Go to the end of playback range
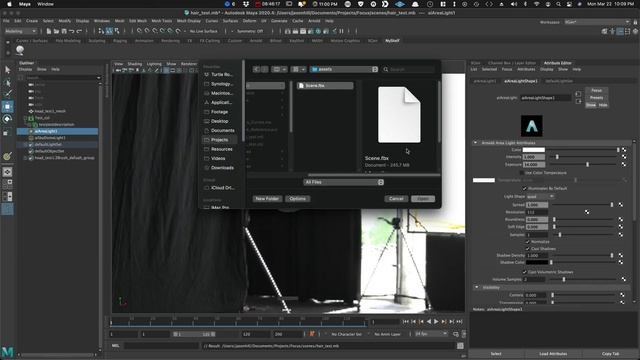 460,322
